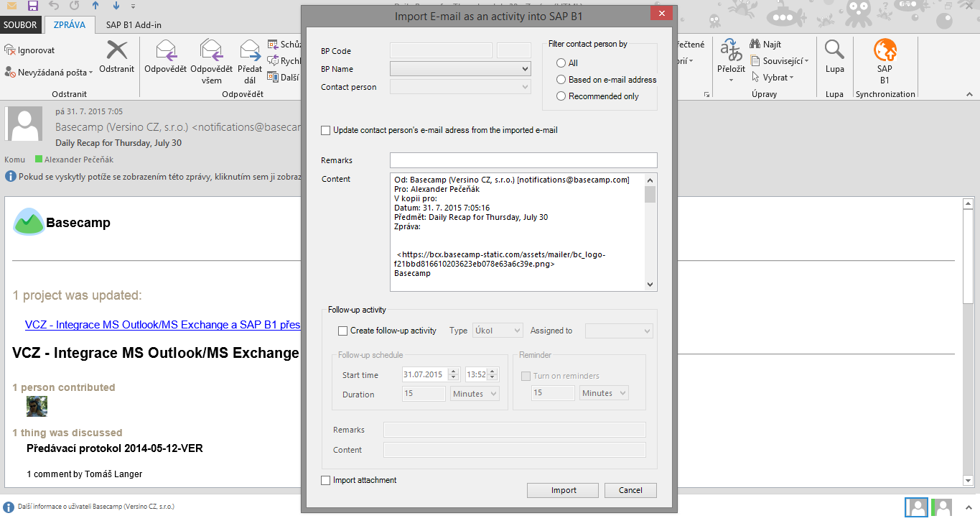This screenshot has height=521, width=980.
Task: Open the SOUBOR tab
Action: [20, 25]
